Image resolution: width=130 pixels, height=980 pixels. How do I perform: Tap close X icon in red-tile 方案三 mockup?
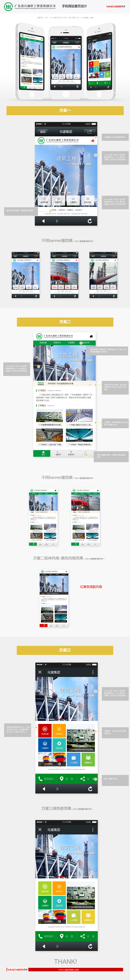(40, 672)
